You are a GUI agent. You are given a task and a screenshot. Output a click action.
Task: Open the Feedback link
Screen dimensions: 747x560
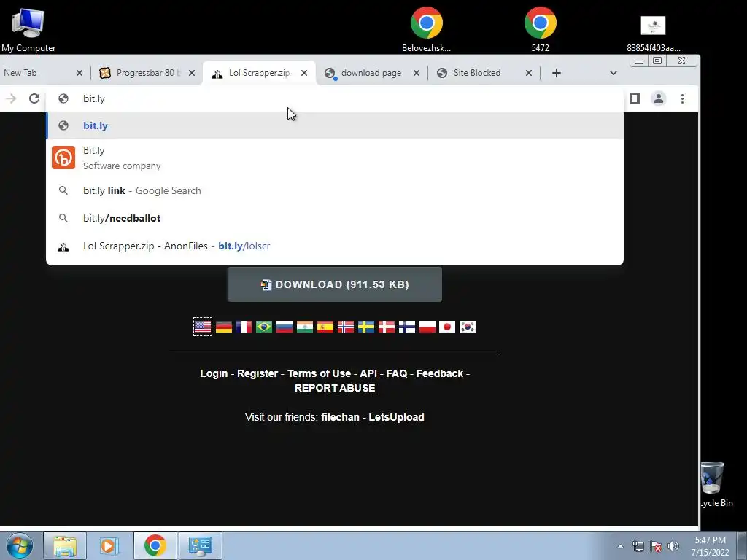point(440,374)
